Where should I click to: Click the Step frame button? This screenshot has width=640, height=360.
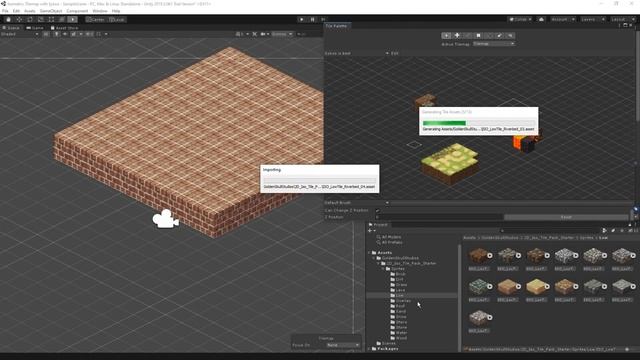pyautogui.click(x=323, y=19)
